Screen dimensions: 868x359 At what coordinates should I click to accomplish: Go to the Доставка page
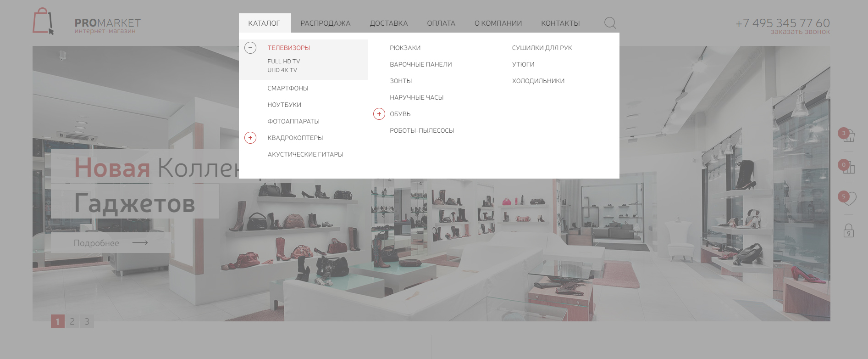[x=388, y=23]
